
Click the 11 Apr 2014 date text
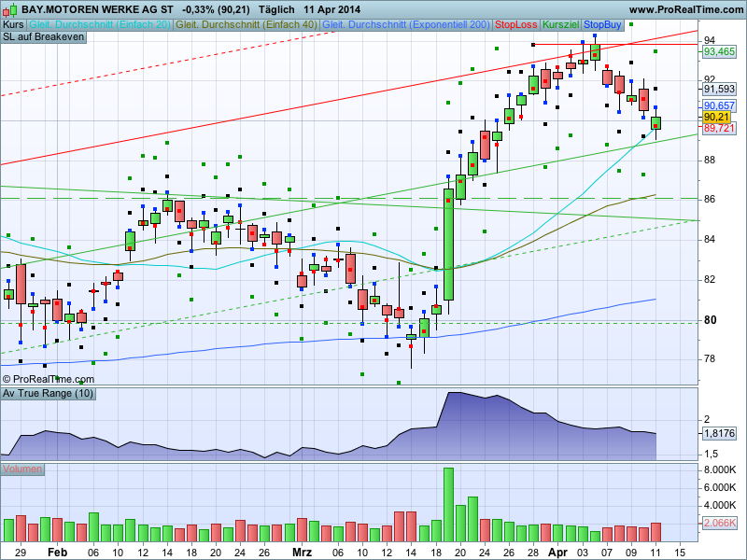332,9
